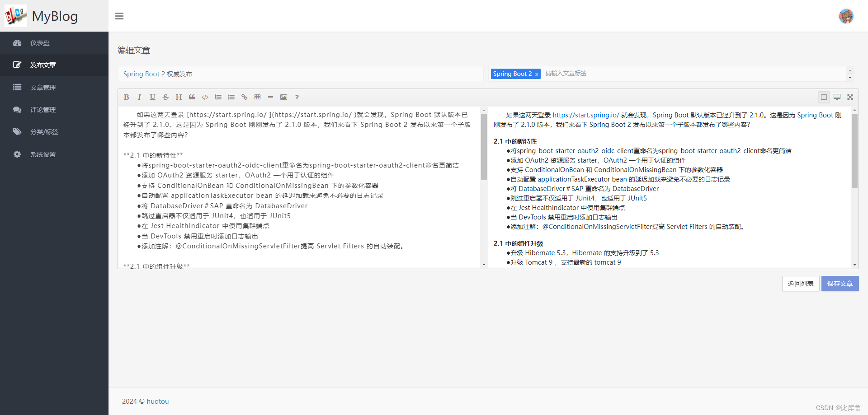Viewport: 868px width, 415px height.
Task: Click the MyBlog logo image
Action: tap(16, 16)
